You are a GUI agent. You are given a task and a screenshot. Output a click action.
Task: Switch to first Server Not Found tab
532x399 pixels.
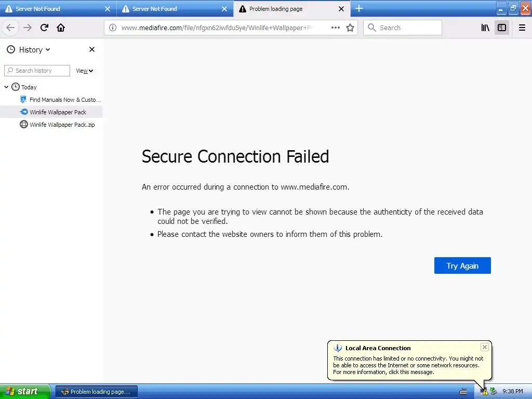(58, 9)
